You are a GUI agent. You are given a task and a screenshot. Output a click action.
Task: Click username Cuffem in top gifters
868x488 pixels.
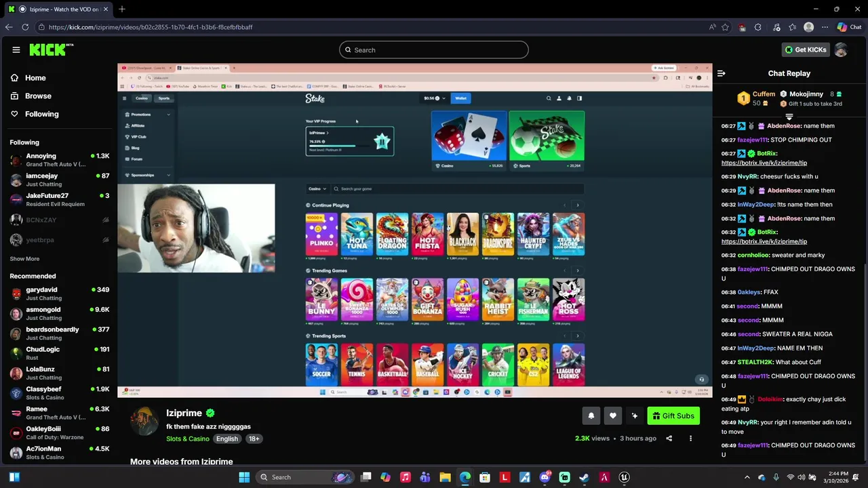[764, 94]
